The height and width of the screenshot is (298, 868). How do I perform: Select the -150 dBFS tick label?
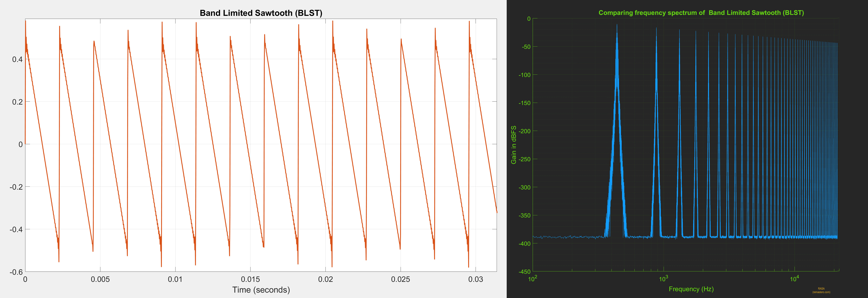coord(525,103)
